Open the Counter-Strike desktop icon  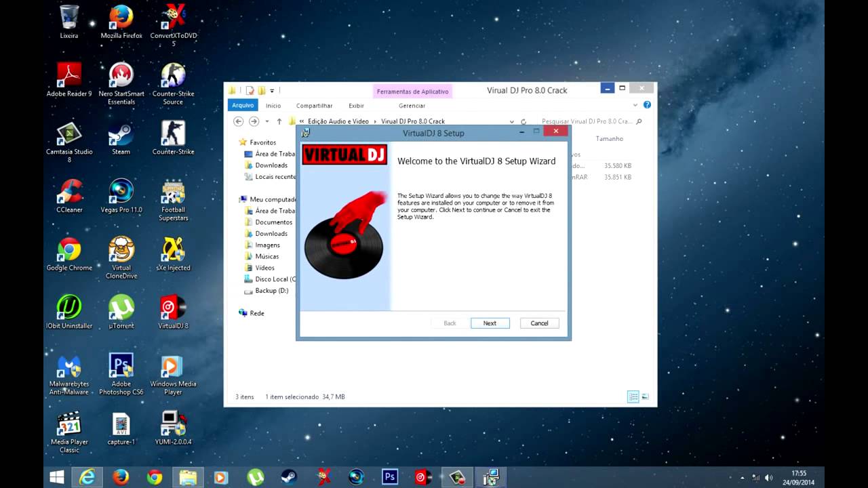(x=174, y=138)
